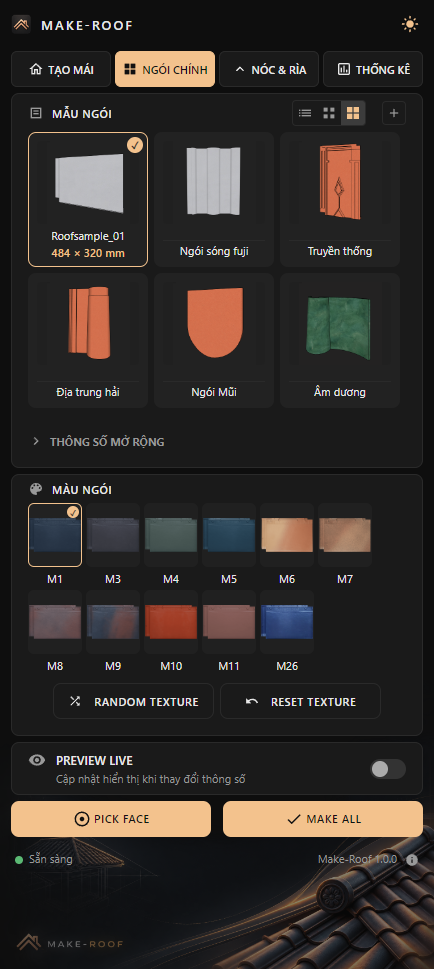Choose M4 tile color swatch
Screen dimensions: 434x969
(171, 535)
